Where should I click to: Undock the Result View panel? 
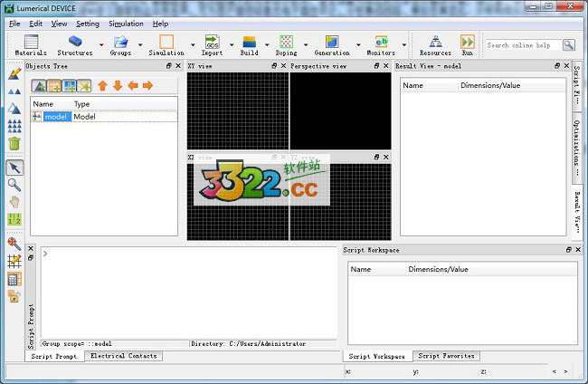click(557, 66)
